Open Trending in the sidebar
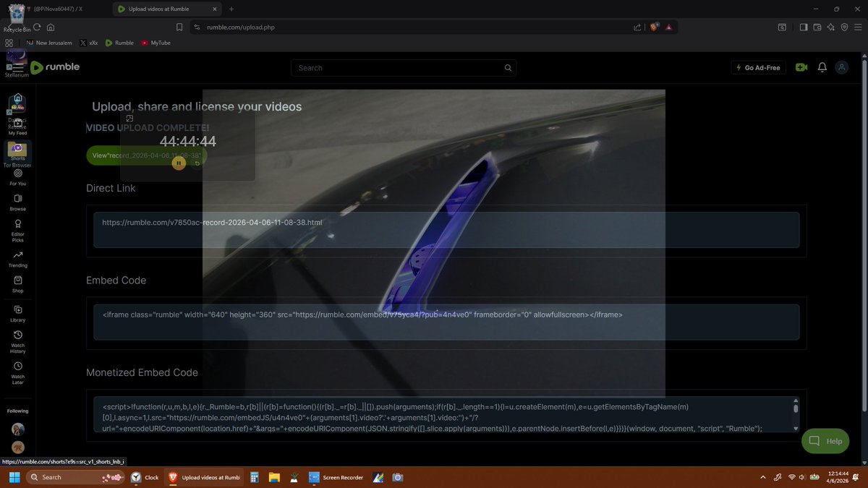 coord(18,259)
